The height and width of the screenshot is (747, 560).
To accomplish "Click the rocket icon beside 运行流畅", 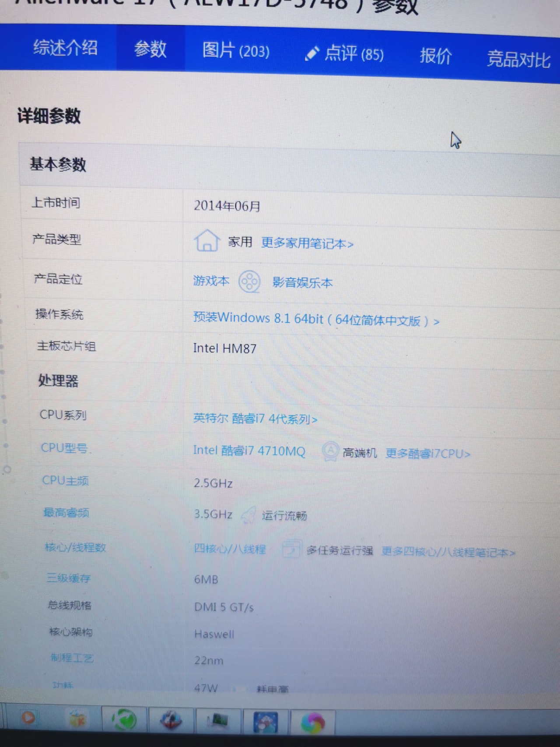I will pos(248,515).
